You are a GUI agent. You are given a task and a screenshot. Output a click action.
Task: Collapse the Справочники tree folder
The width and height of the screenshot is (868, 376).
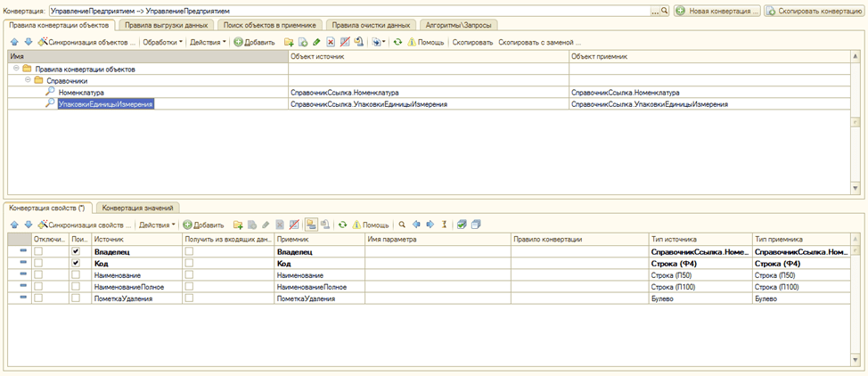(x=28, y=80)
